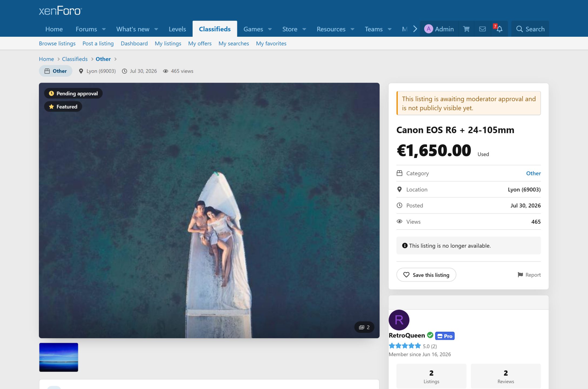Viewport: 588px width, 389px height.
Task: Open the envelope messages icon
Action: click(x=482, y=29)
